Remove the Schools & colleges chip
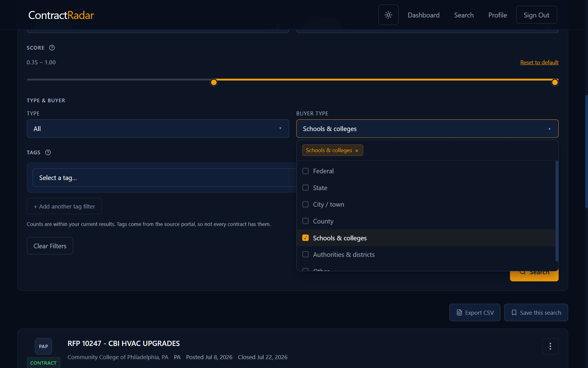The width and height of the screenshot is (588, 368). coord(357,151)
